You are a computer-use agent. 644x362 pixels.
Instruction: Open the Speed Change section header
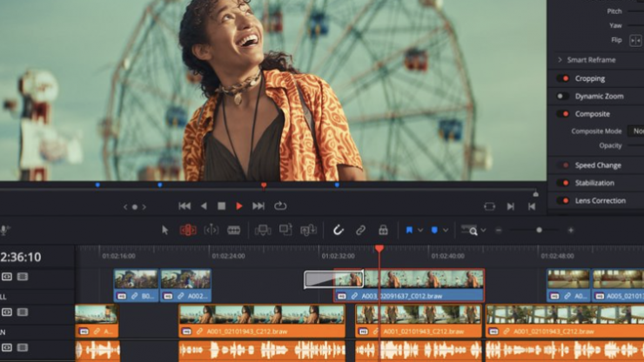click(x=598, y=165)
